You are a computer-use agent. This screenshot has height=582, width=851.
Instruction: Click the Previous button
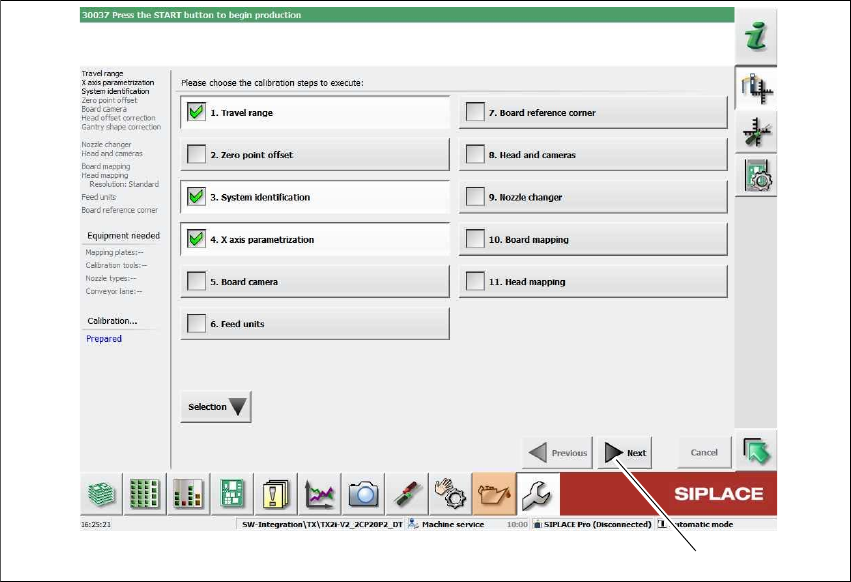(x=557, y=452)
